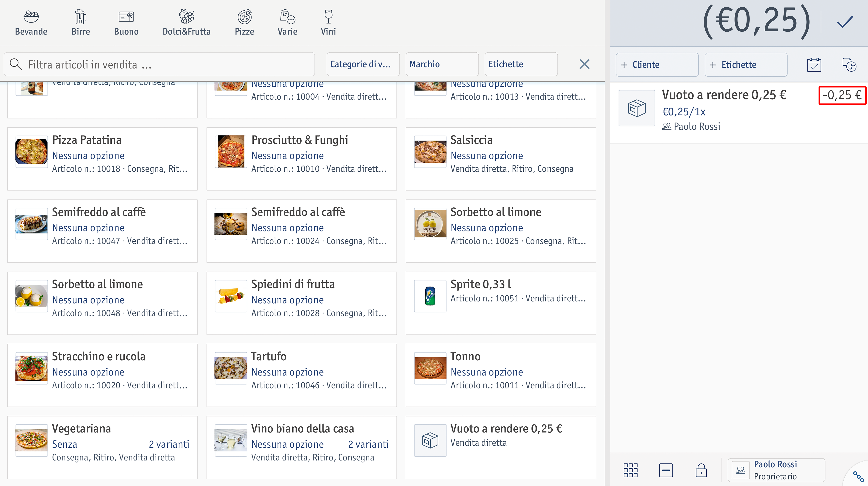Add tags with + Etichette button

(746, 65)
